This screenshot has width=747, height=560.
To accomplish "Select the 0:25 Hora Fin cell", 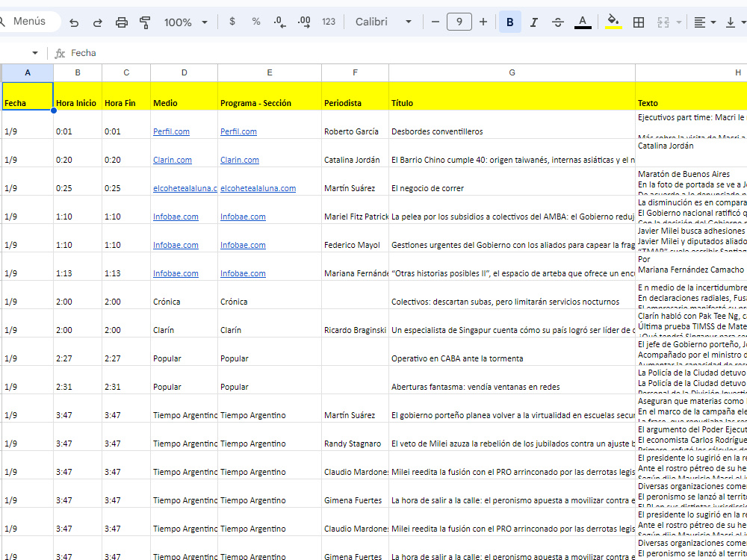I will 126,181.
